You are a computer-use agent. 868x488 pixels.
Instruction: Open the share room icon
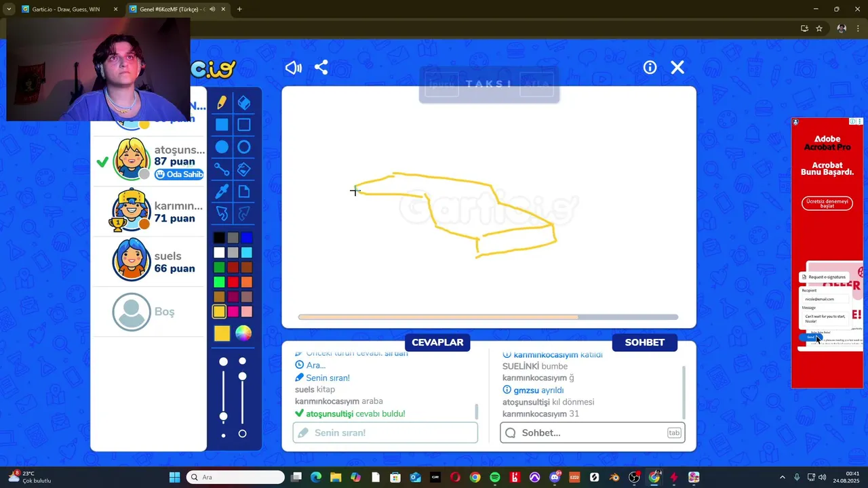321,68
